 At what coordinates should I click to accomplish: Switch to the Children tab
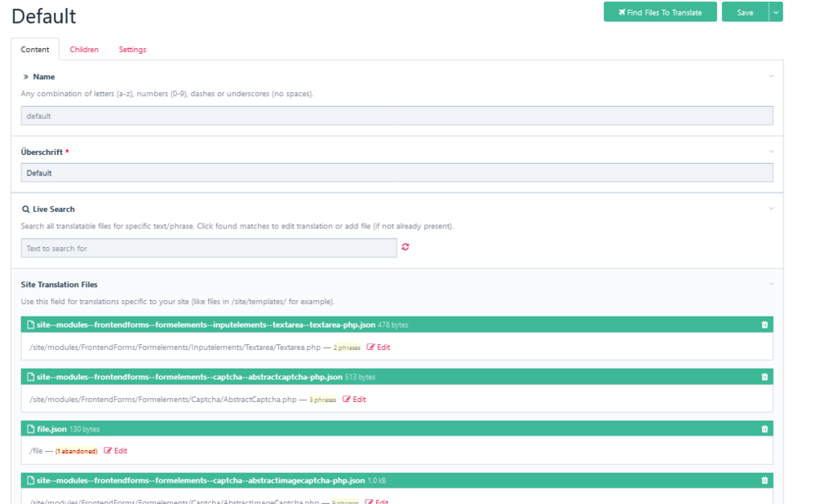click(x=84, y=49)
